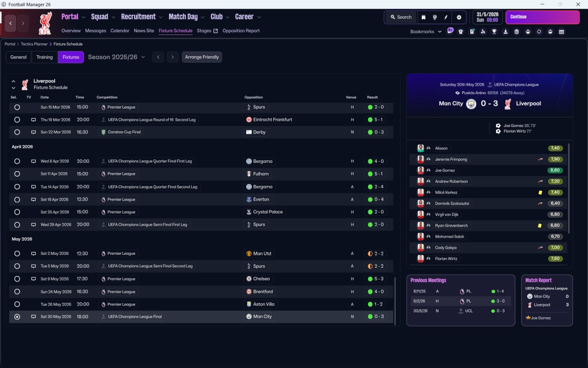Switch to the General tab

point(18,57)
